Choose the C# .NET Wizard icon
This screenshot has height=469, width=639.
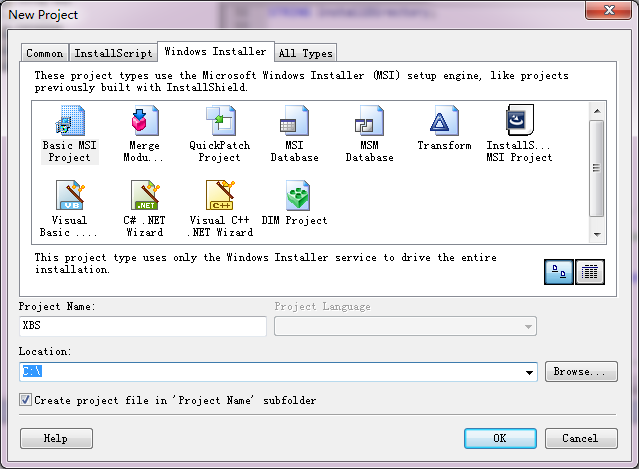tap(145, 195)
